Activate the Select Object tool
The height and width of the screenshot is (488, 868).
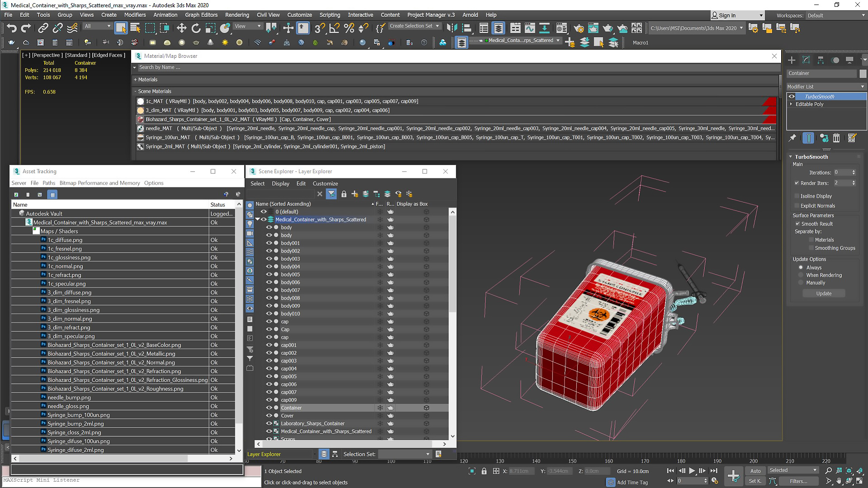click(121, 28)
